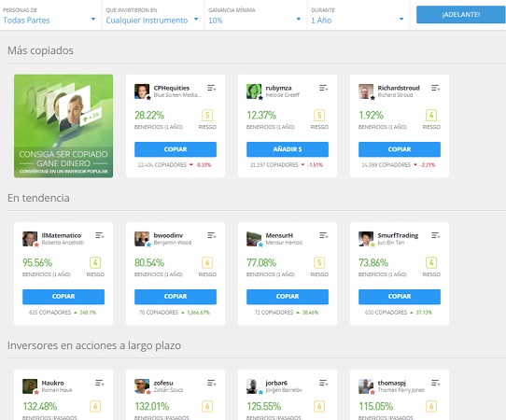Open bwoodinv username link
The image size is (506, 420).
pyautogui.click(x=168, y=235)
